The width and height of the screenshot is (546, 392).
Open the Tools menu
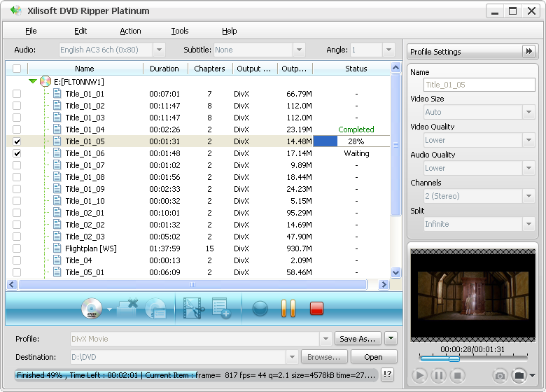coord(180,31)
